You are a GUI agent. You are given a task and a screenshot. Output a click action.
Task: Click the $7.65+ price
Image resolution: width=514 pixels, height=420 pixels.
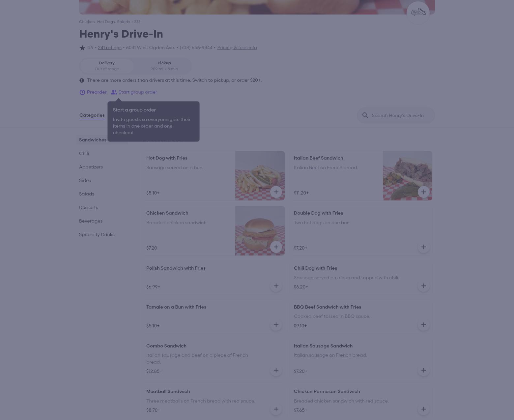[x=300, y=410]
